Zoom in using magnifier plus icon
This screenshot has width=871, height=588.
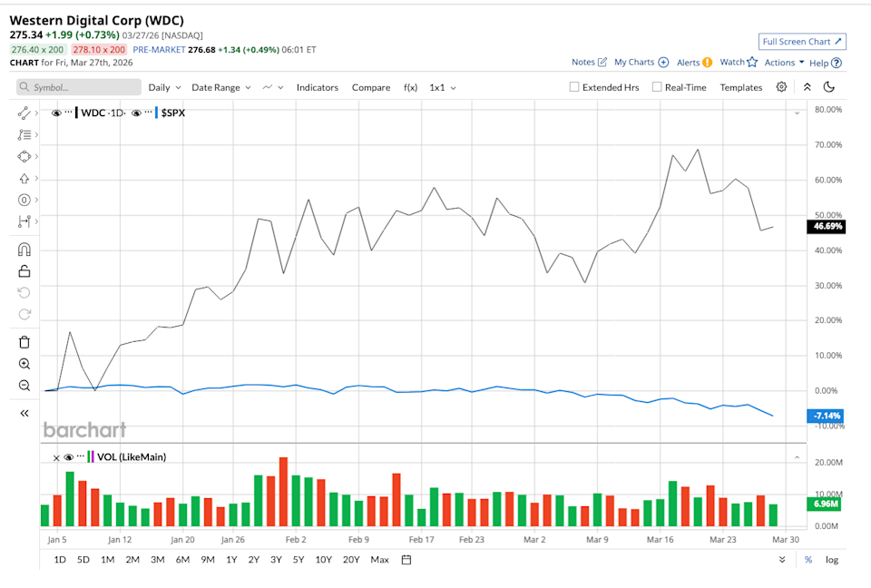tap(24, 364)
